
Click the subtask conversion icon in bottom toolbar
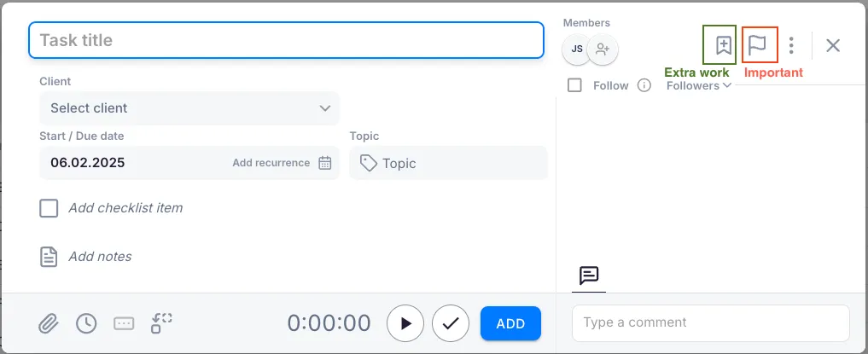pyautogui.click(x=161, y=323)
